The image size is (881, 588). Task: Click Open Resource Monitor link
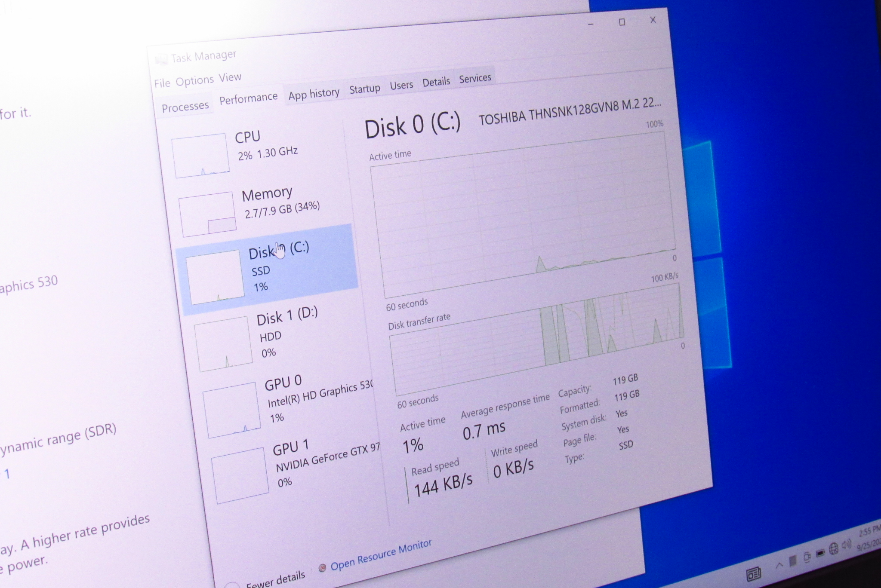(x=381, y=555)
